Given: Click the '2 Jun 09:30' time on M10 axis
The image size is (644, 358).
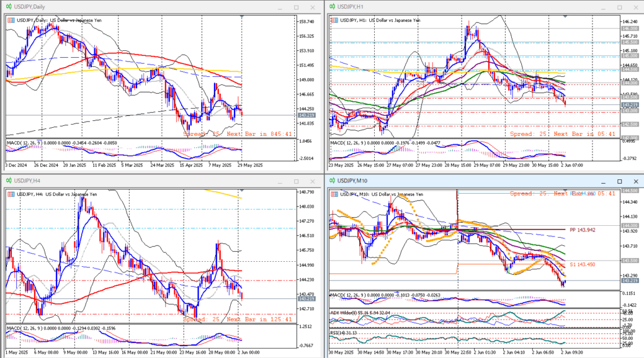Looking at the screenshot, I should coord(572,352).
